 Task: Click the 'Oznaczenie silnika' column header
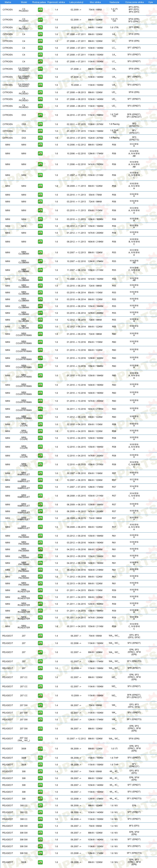point(134,2)
